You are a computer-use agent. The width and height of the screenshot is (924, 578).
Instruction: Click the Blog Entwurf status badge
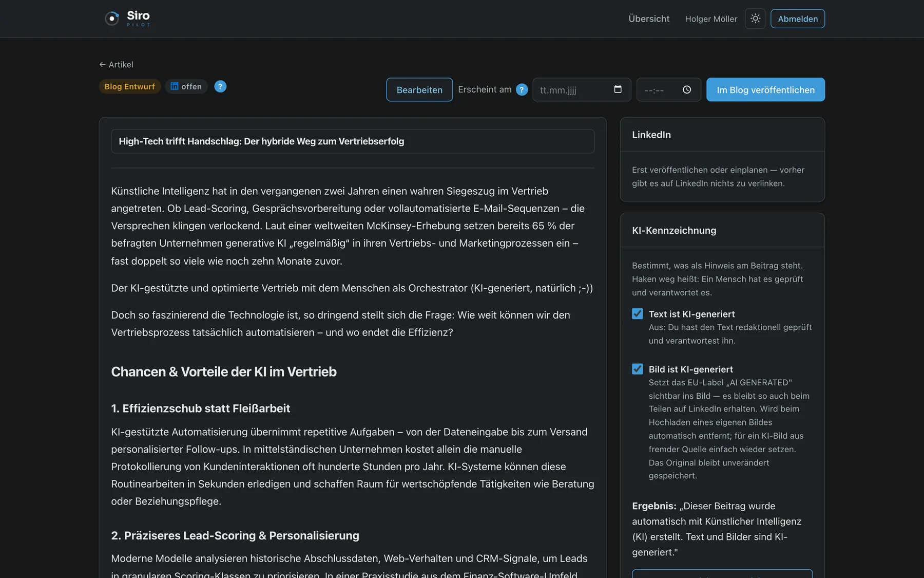pos(130,86)
